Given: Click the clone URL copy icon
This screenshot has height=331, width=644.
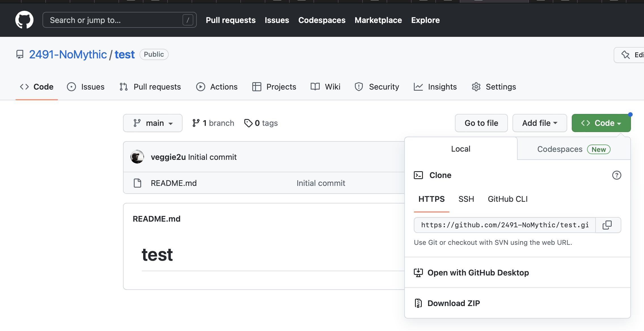Looking at the screenshot, I should coord(607,225).
